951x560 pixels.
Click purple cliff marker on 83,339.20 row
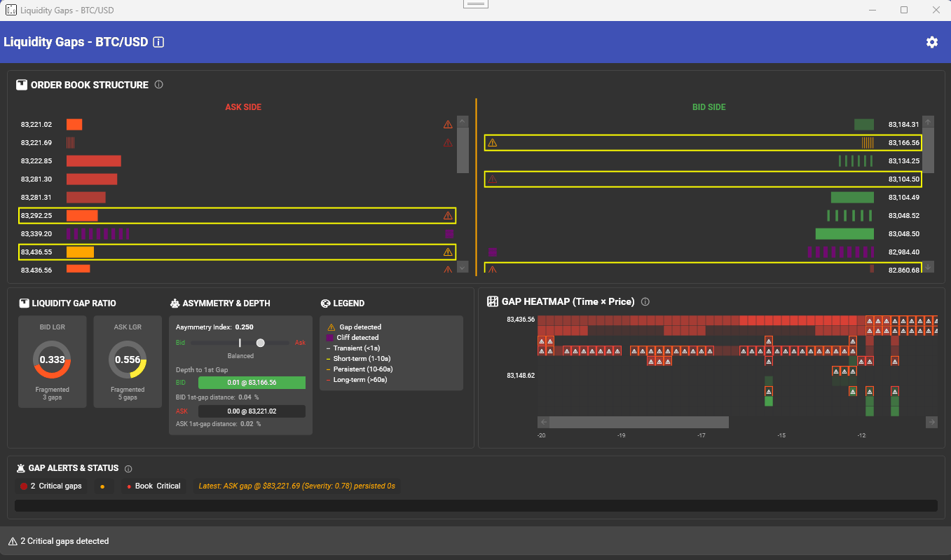click(449, 233)
